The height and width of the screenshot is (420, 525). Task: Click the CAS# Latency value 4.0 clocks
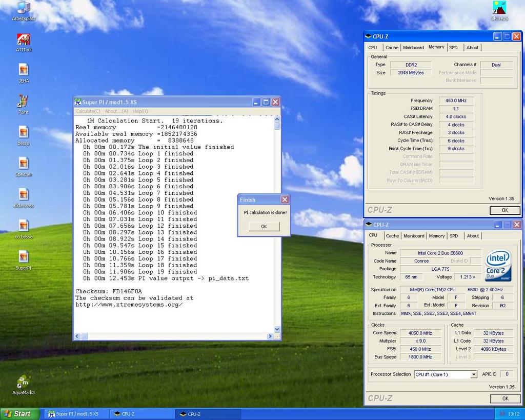(456, 116)
